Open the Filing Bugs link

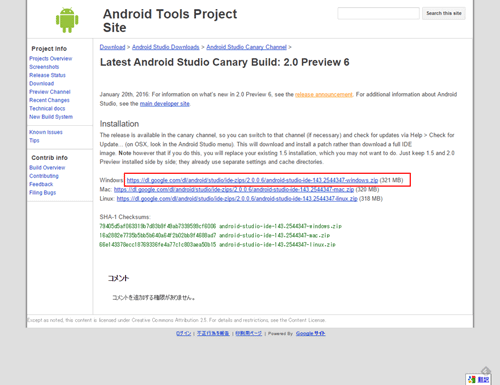coord(43,193)
